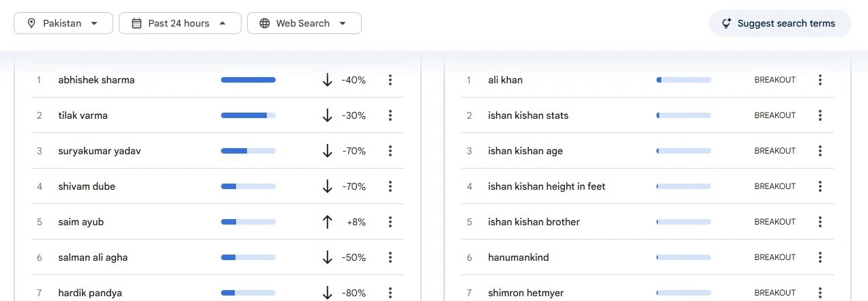Screen dimensions: 868x301
Task: Open more options for ishan kishan age
Action: pos(820,151)
